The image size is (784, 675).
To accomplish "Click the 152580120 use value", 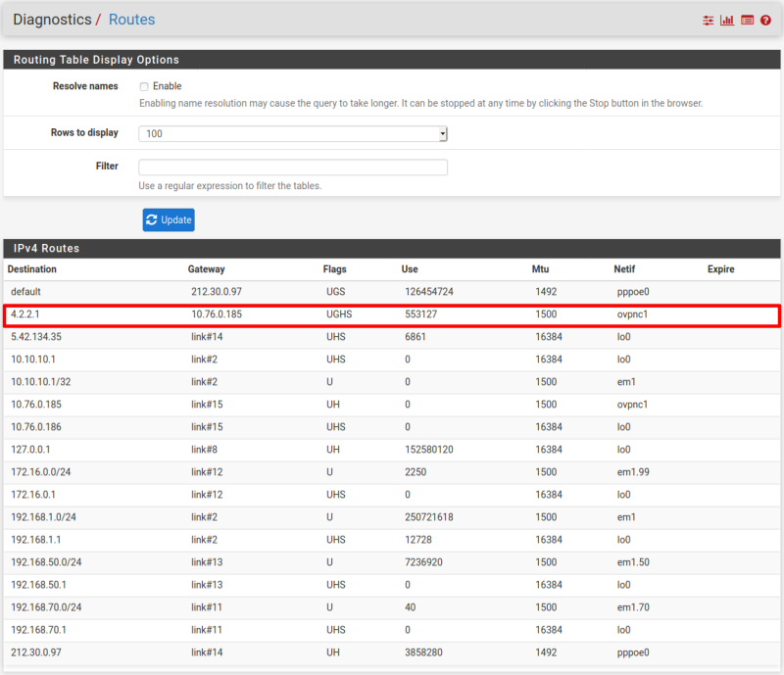I will pos(429,449).
